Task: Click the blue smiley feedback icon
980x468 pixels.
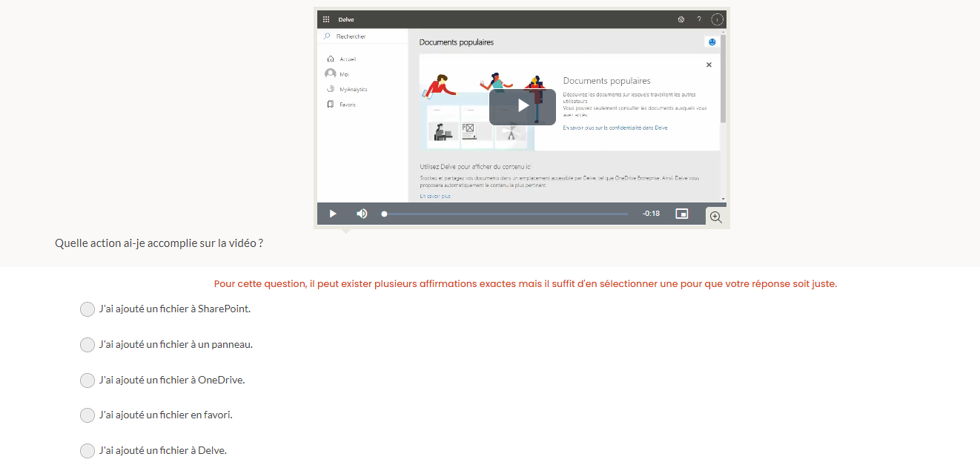Action: point(712,42)
